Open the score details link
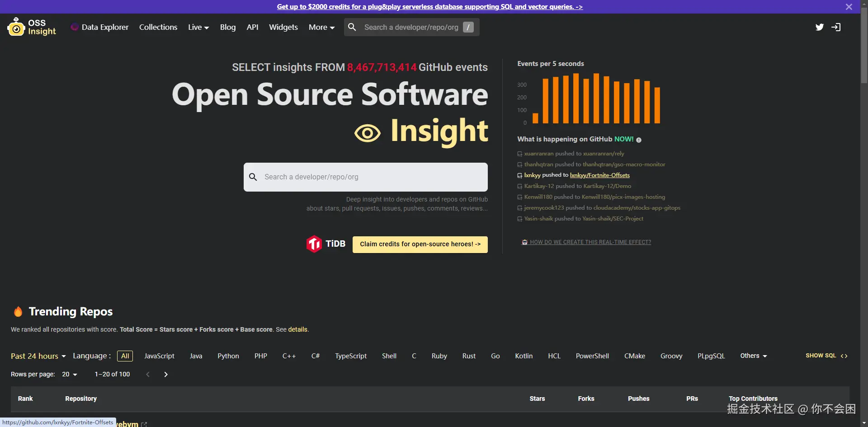The height and width of the screenshot is (427, 868). point(297,329)
